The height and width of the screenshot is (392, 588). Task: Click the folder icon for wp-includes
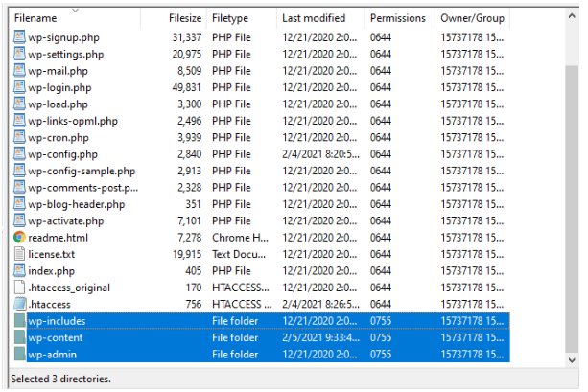pos(19,321)
